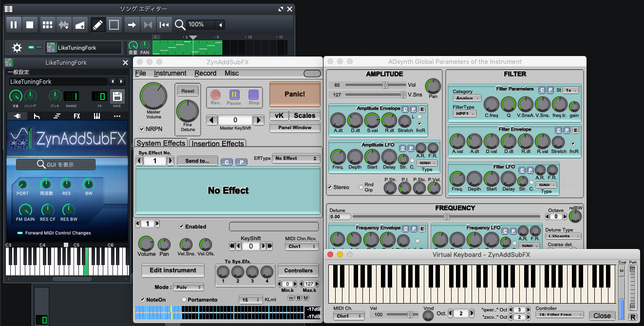Click the Panel Window button

[x=295, y=127]
